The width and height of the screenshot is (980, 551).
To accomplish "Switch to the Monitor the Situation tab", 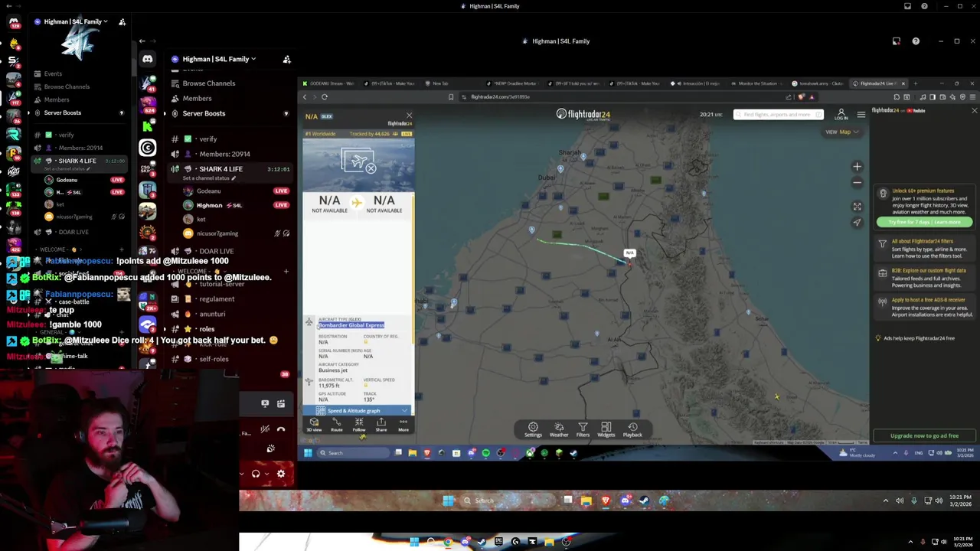I will click(x=756, y=83).
